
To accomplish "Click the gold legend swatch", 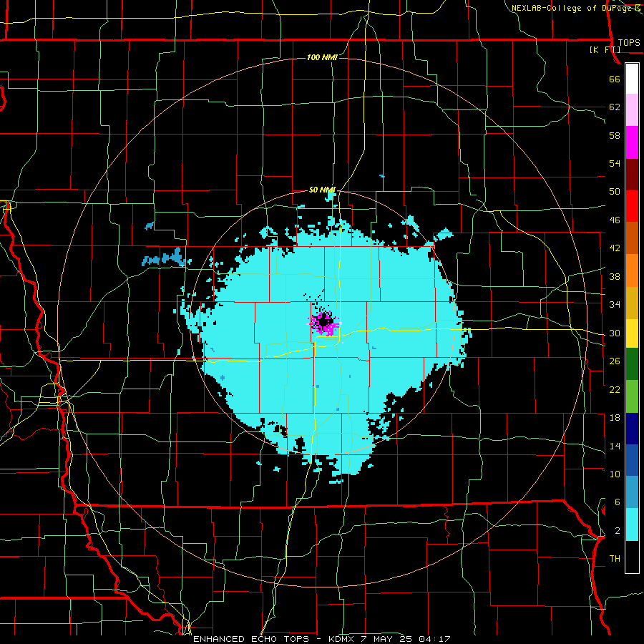I will pyautogui.click(x=632, y=303).
